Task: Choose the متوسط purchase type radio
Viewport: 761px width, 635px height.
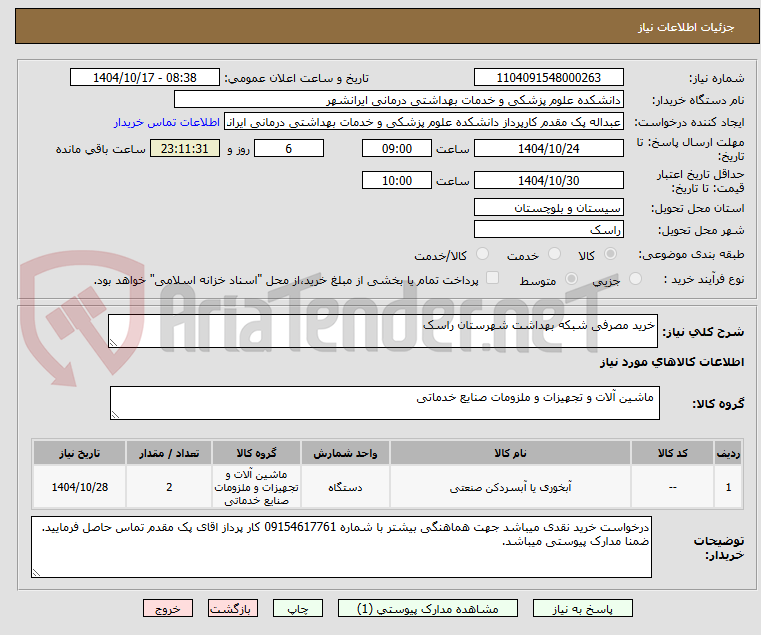Action: point(571,279)
